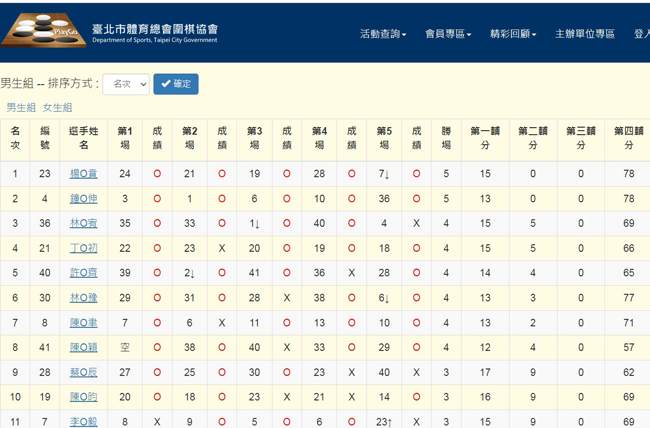Open rank 2 player 鍾O伸 link

(84, 199)
